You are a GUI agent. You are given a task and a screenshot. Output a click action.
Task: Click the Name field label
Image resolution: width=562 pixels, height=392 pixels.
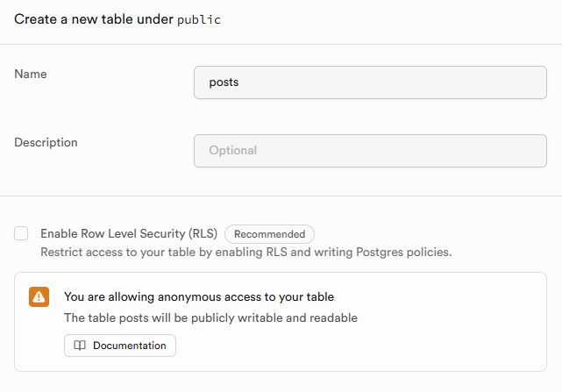pyautogui.click(x=31, y=75)
